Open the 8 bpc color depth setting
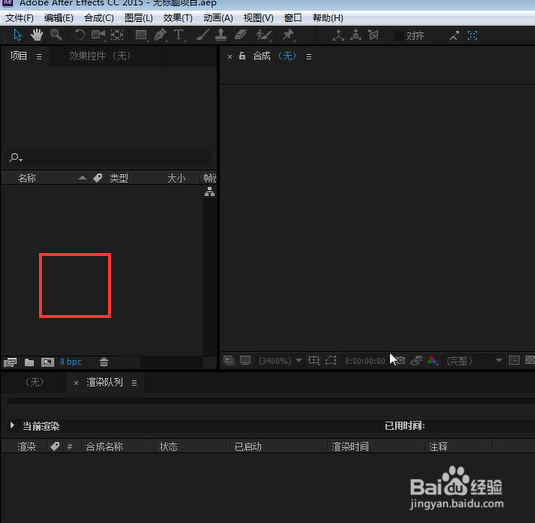535x523 pixels. pos(71,362)
